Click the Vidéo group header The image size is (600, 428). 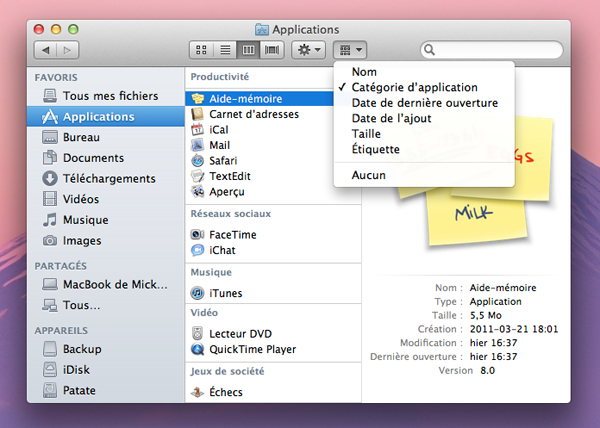click(x=204, y=313)
